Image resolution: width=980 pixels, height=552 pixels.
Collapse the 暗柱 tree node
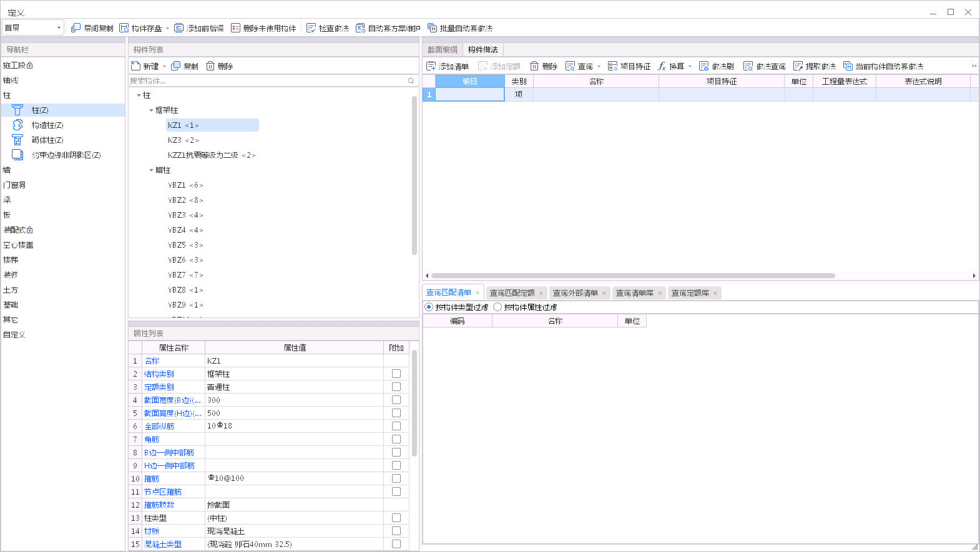pyautogui.click(x=151, y=170)
